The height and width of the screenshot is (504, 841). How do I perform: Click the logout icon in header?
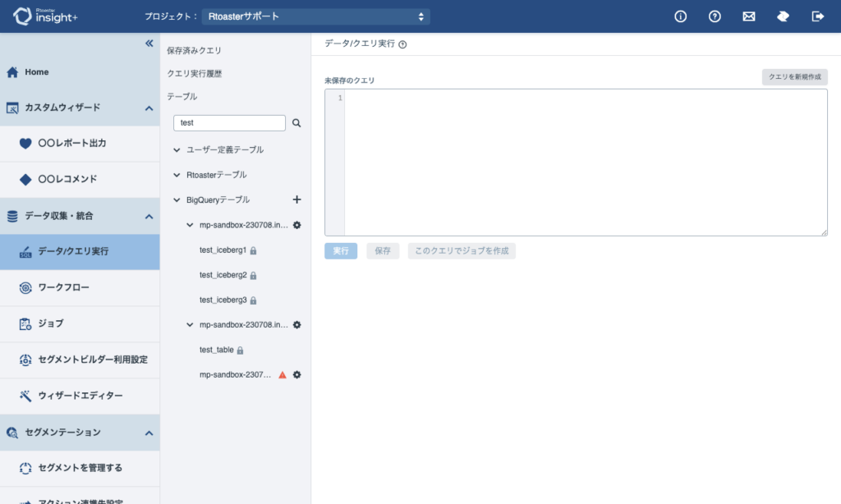tap(817, 16)
